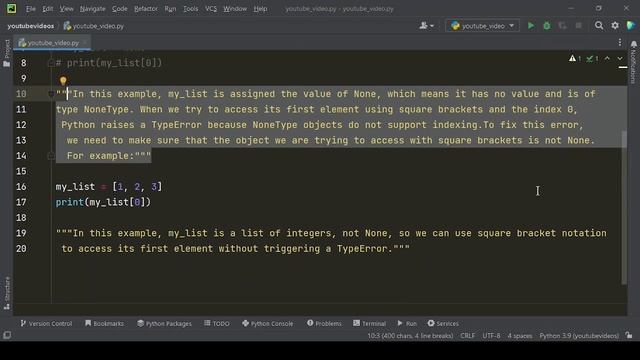
Task: Start debugging with the bug icon
Action: coord(547,26)
